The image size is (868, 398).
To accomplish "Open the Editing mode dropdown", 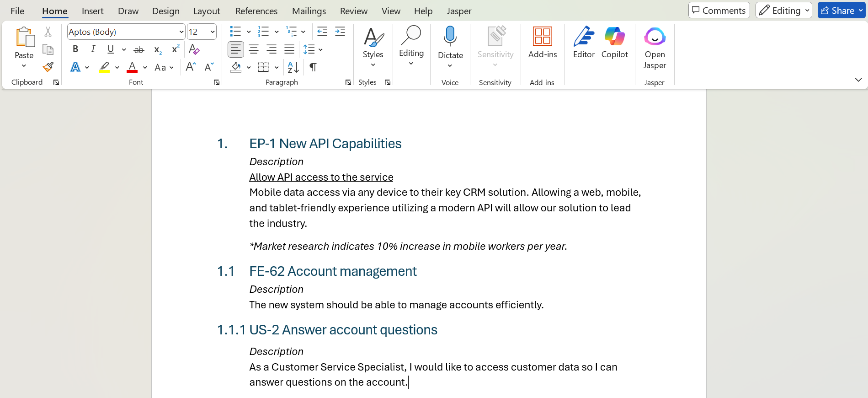I will click(783, 11).
